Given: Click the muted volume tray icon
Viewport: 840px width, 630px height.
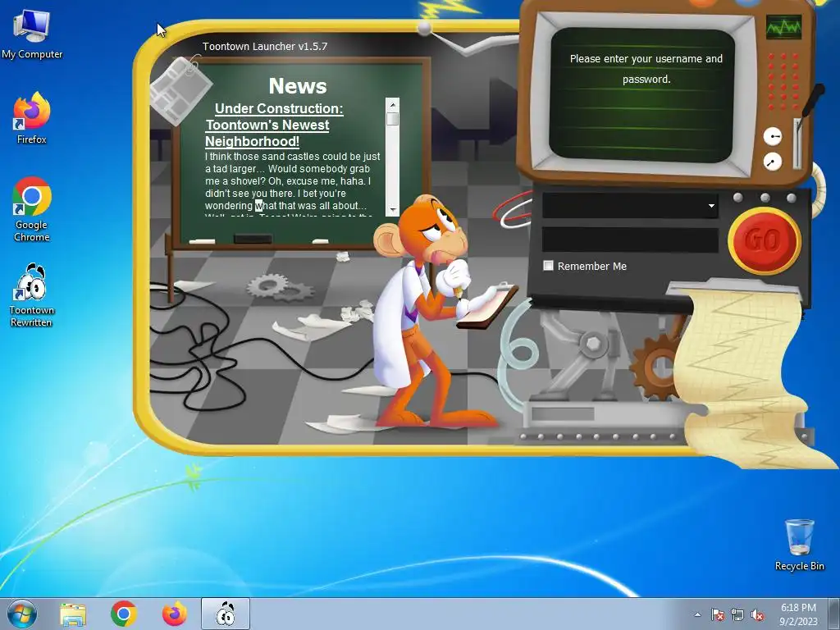Looking at the screenshot, I should tap(757, 614).
